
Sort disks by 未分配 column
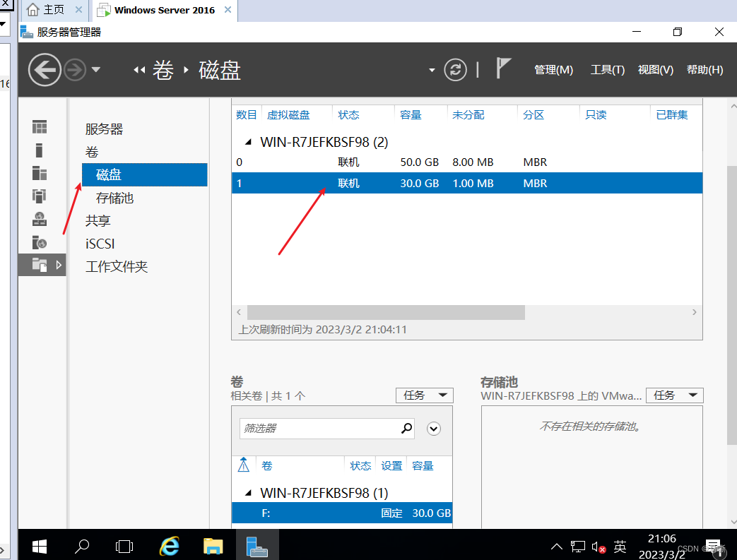coord(468,114)
